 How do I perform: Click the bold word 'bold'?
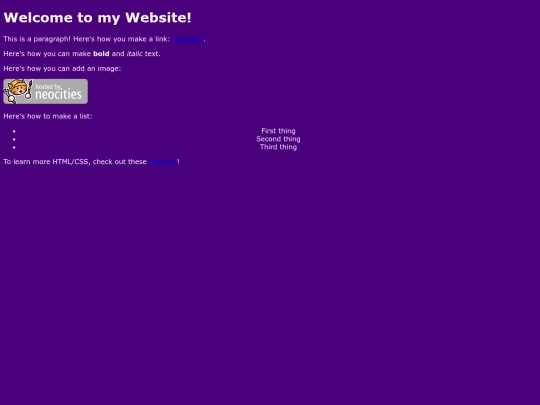(x=101, y=54)
